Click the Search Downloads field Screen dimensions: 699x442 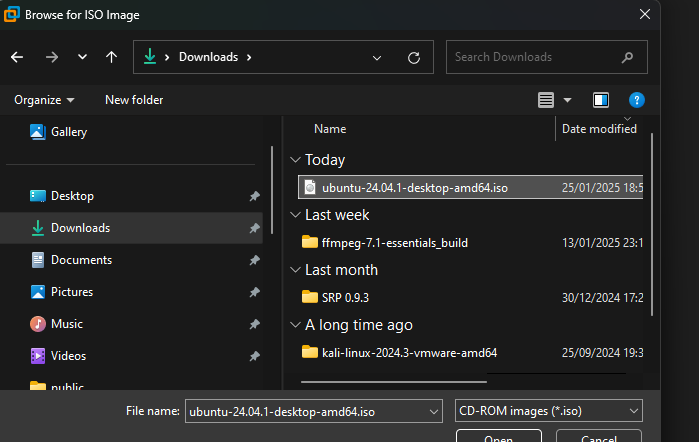pos(535,57)
